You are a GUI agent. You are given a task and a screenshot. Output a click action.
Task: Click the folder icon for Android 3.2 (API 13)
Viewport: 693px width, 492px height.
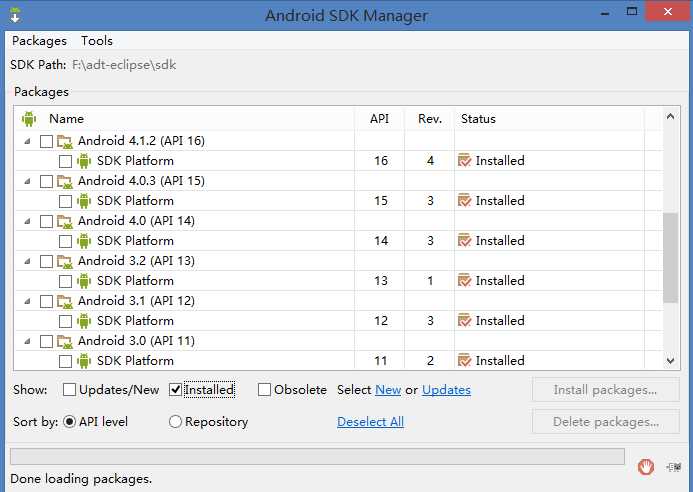click(x=65, y=261)
